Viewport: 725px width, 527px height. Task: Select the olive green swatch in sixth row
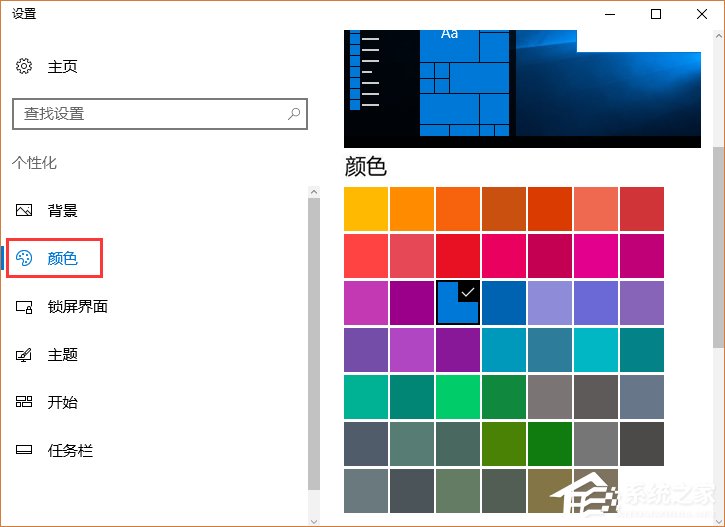504,444
